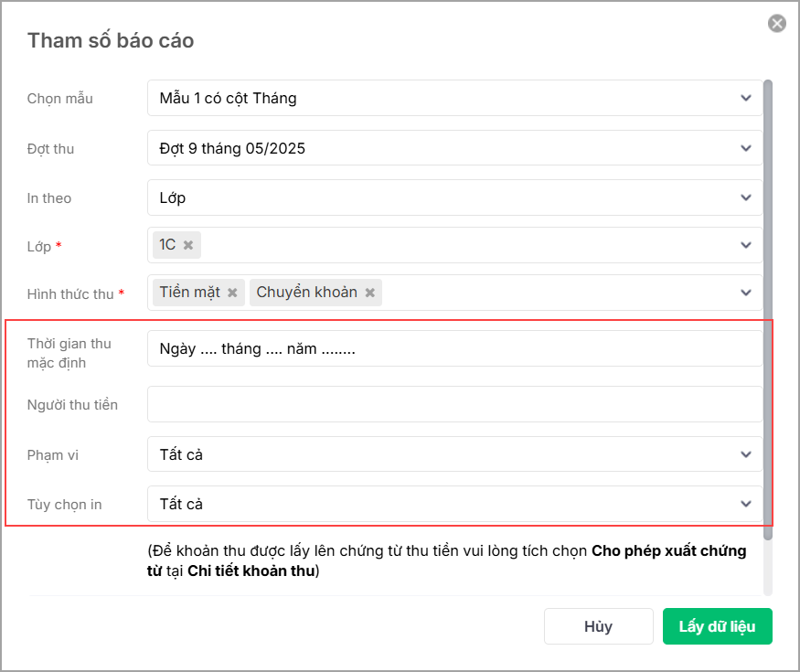The image size is (800, 672).
Task: Expand the Hình thức thu chevron
Action: (x=746, y=293)
